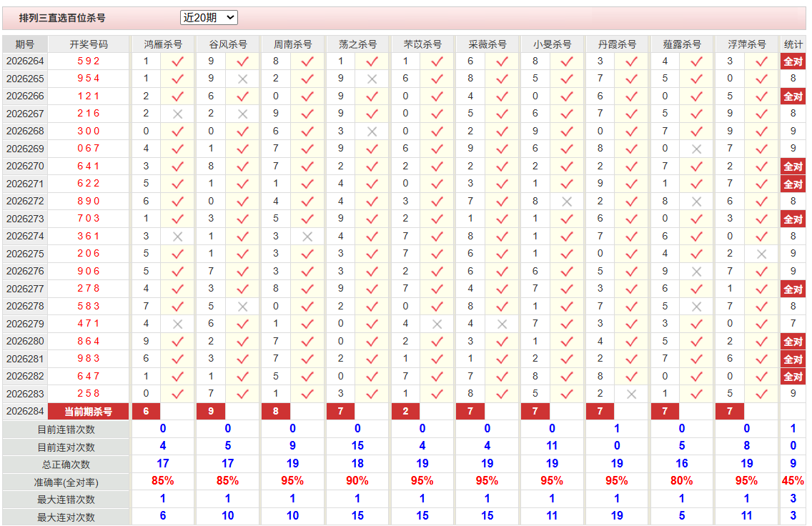Click the 最大连对次数 row label
812x526 pixels.
[66, 517]
